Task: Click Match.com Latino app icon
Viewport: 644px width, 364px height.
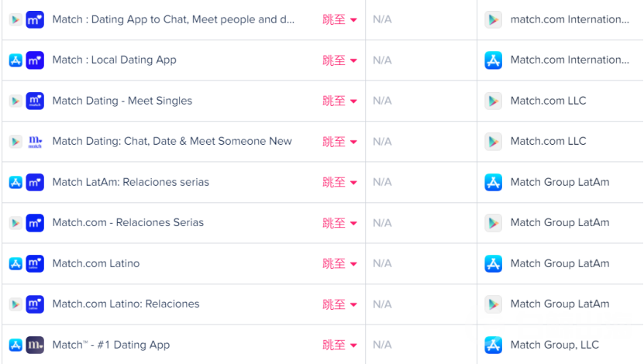Action: [x=35, y=263]
